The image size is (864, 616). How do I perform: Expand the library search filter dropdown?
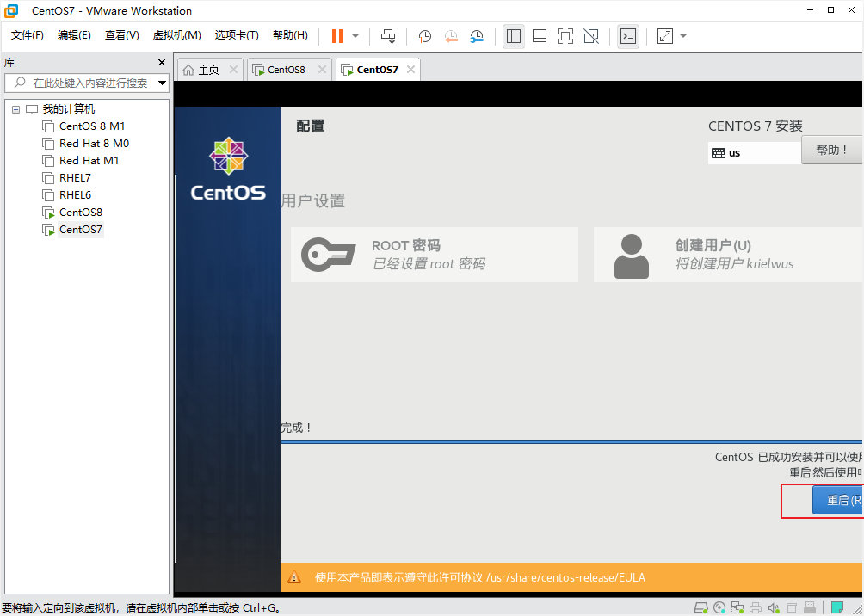pyautogui.click(x=162, y=83)
